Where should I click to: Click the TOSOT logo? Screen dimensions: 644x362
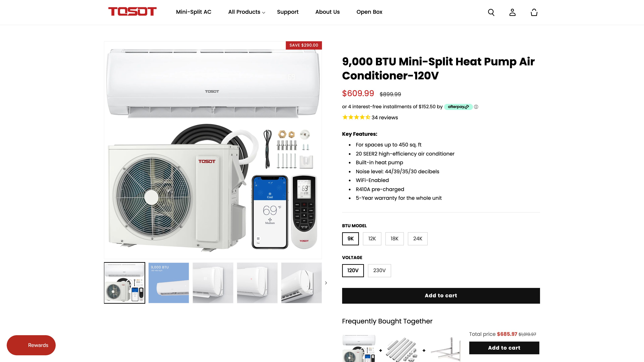tap(132, 12)
